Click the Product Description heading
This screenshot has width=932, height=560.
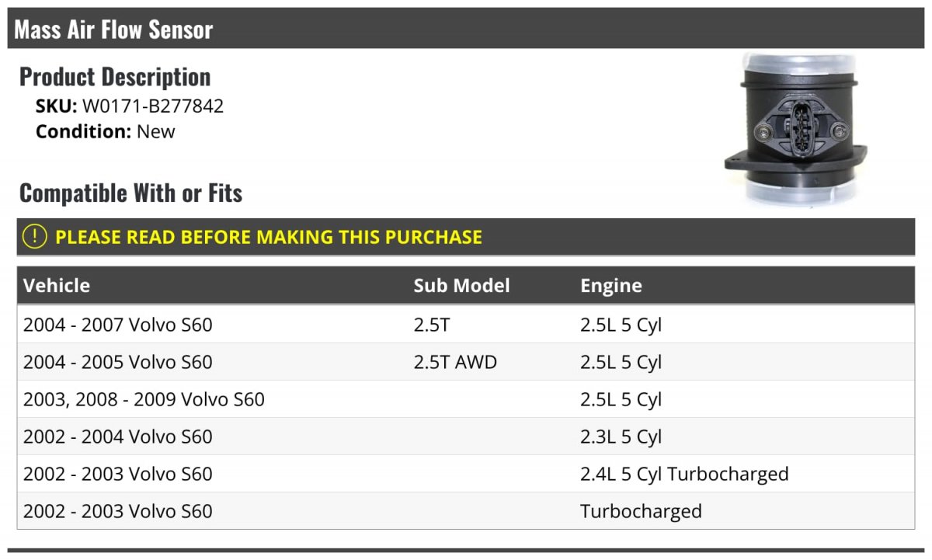[x=115, y=77]
